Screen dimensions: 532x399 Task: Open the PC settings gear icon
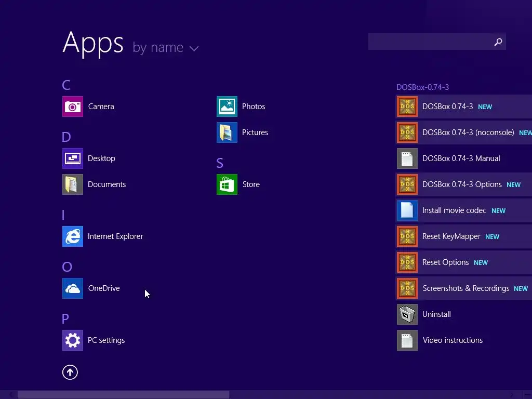pos(73,340)
